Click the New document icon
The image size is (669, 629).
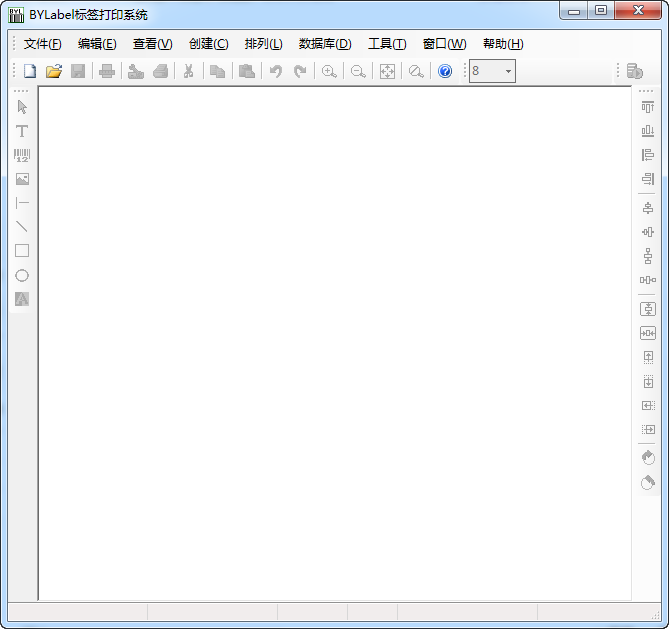pyautogui.click(x=30, y=71)
